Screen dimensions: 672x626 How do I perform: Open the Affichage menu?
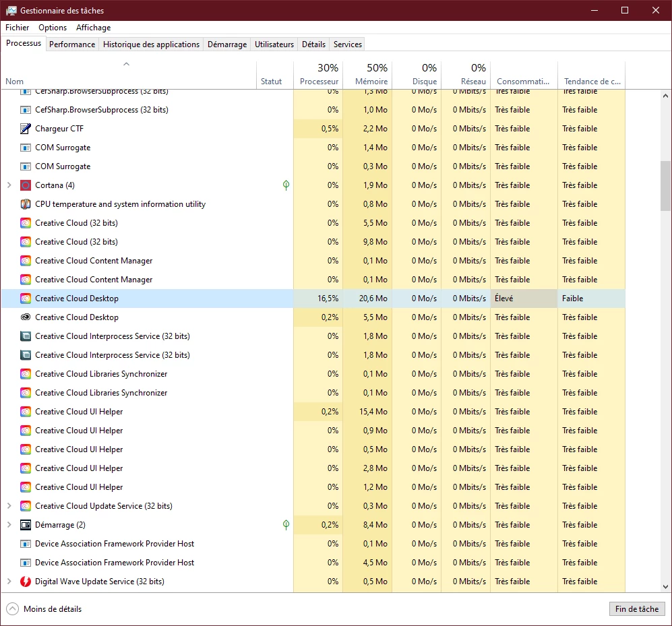tap(94, 28)
